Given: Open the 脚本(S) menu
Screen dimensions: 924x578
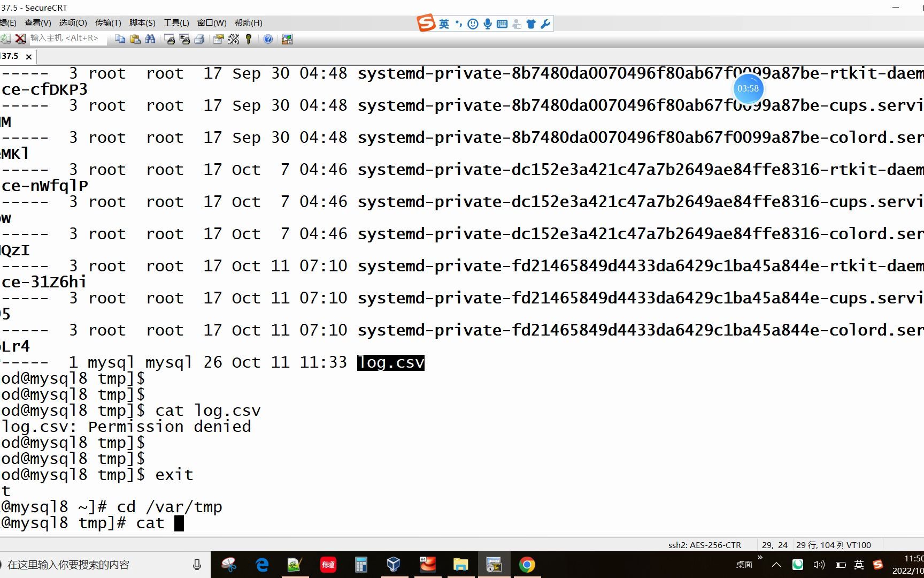Looking at the screenshot, I should point(142,22).
